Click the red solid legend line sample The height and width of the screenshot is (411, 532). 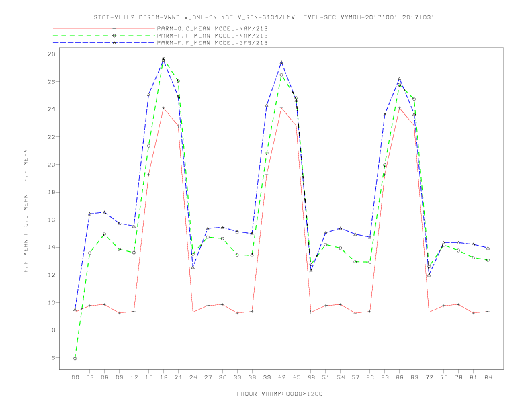[x=104, y=28]
